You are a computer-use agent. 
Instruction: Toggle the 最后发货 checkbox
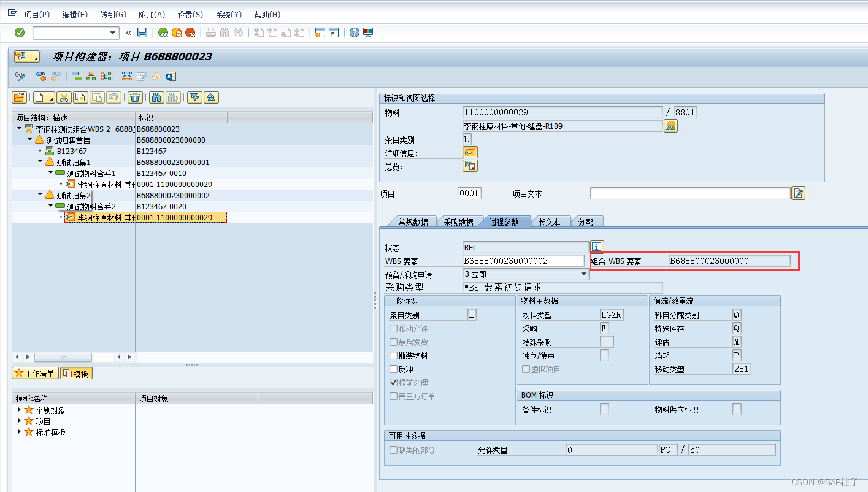coord(394,342)
